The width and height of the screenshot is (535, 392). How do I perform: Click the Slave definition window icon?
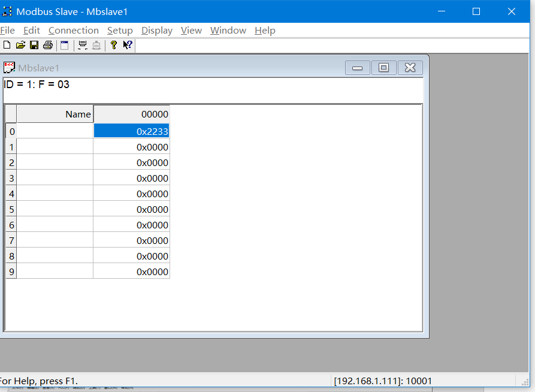(65, 45)
